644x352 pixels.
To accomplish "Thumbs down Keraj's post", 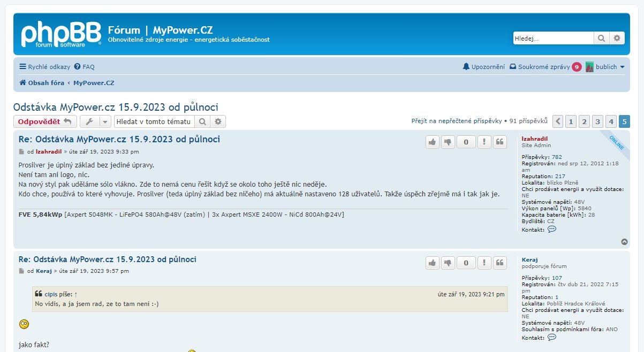I will coord(449,263).
